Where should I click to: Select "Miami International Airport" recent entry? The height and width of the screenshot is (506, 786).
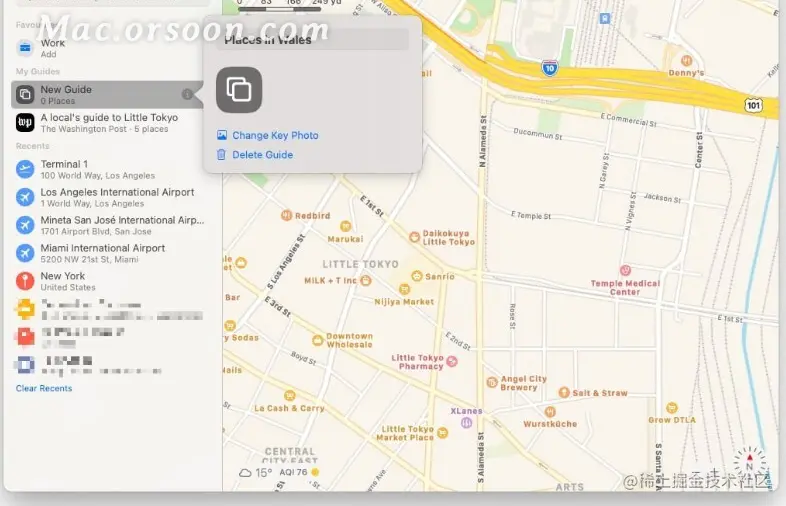click(109, 253)
